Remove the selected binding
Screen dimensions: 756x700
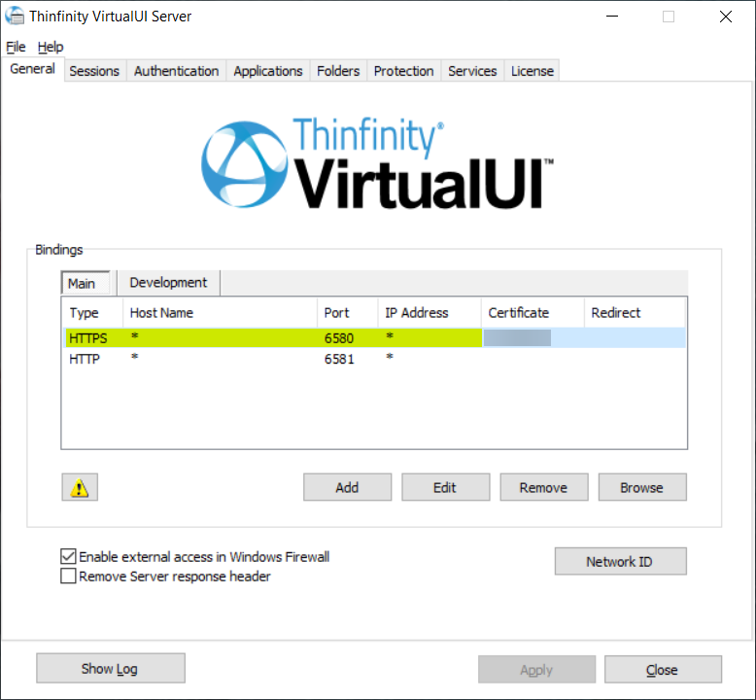click(544, 487)
